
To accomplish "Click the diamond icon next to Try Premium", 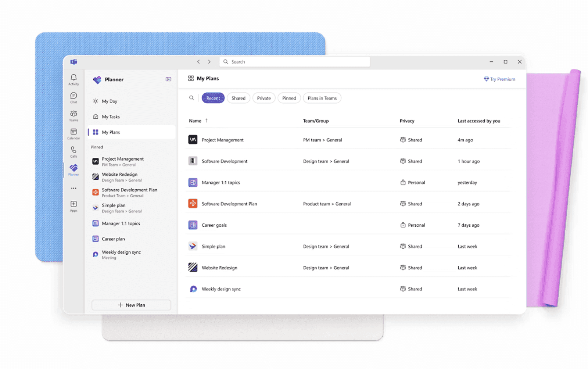I will [x=486, y=79].
